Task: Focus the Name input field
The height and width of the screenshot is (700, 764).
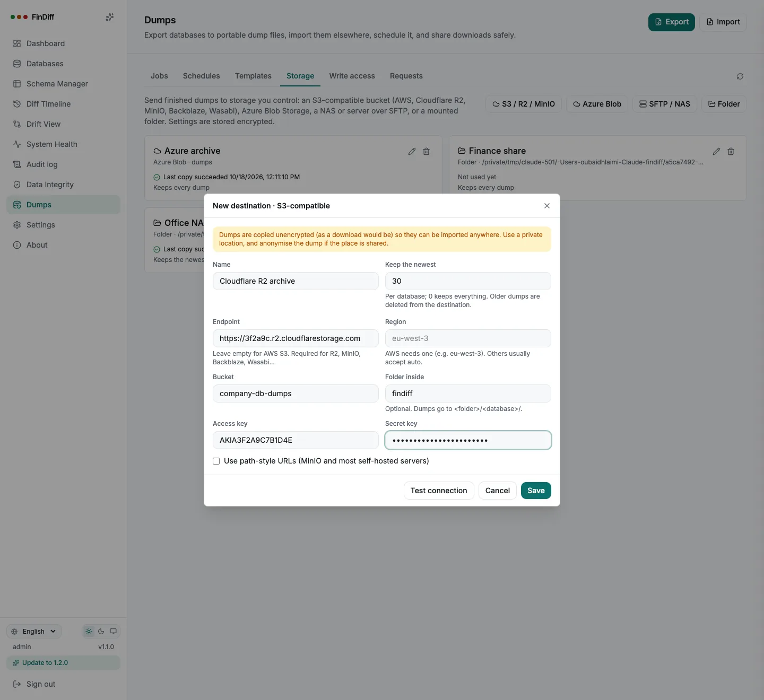Action: (296, 281)
